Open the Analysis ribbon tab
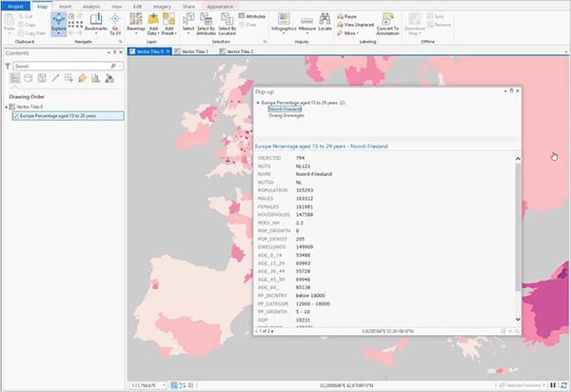This screenshot has width=571, height=392. pyautogui.click(x=91, y=6)
